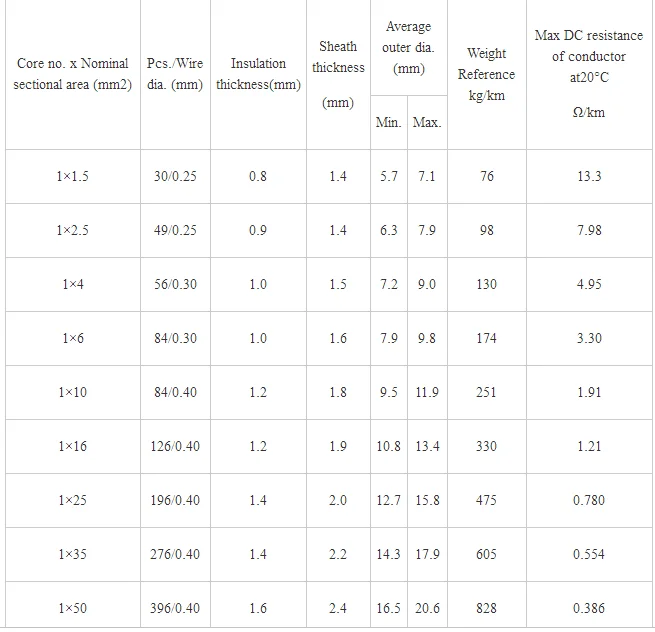Click the 'Insulation thickness(mm)' header cell
This screenshot has width=655, height=632.
[258, 74]
